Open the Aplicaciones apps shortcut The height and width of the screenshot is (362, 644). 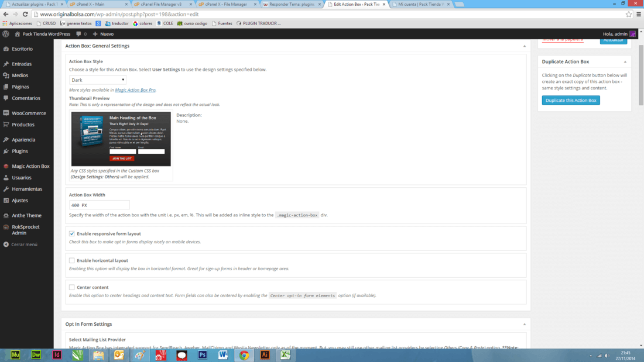[x=17, y=23]
